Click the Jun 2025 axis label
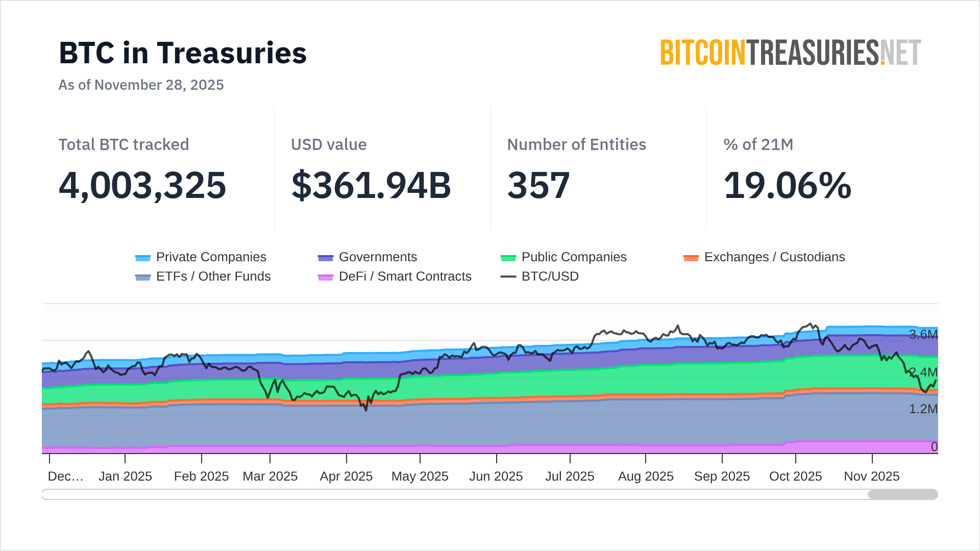The width and height of the screenshot is (980, 551). click(x=496, y=477)
